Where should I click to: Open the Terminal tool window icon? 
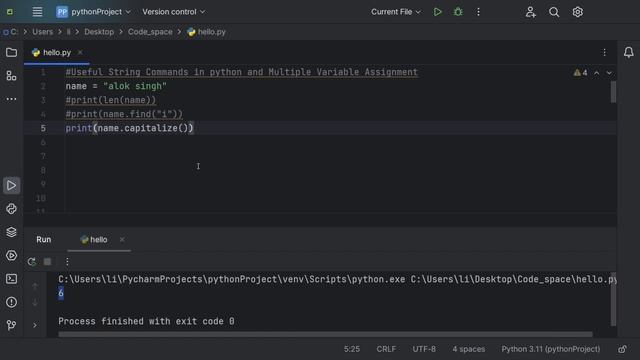click(11, 279)
